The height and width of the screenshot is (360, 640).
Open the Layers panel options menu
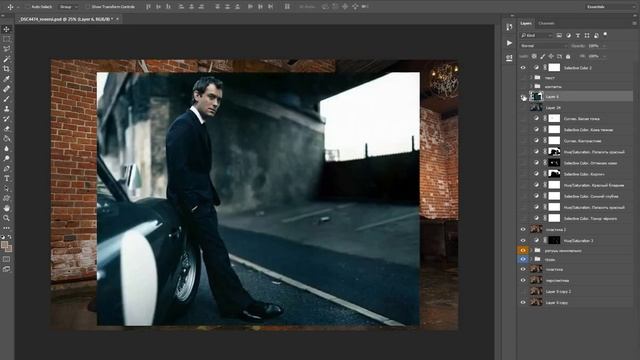(x=634, y=23)
